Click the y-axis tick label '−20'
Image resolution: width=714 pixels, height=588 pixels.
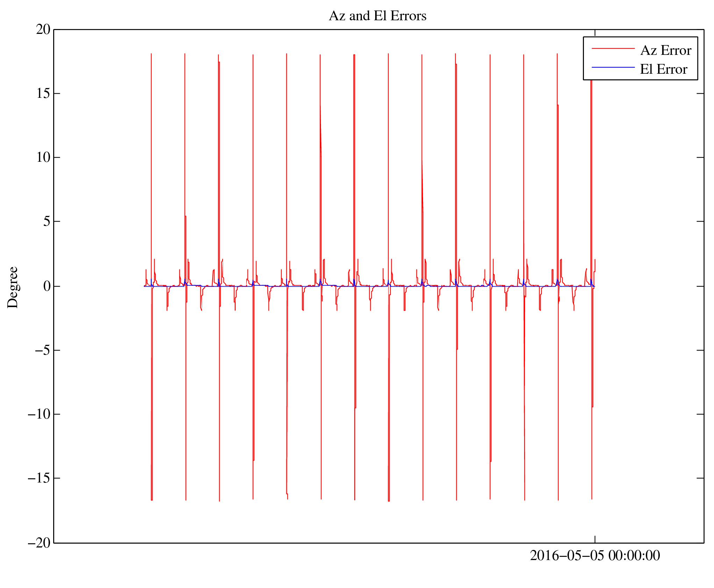39,543
